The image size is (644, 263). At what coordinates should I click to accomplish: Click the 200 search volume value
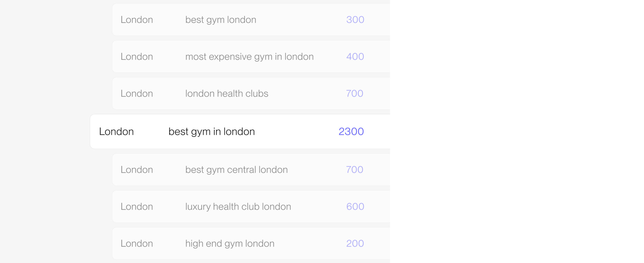click(x=355, y=243)
